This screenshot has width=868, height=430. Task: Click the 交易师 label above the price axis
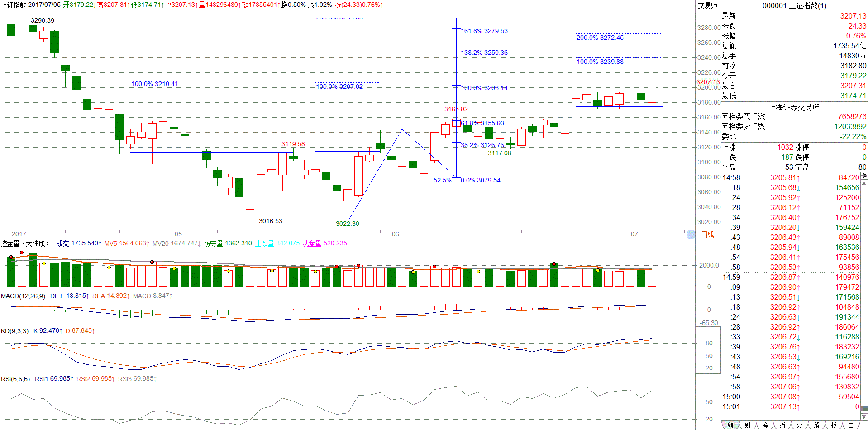point(708,5)
